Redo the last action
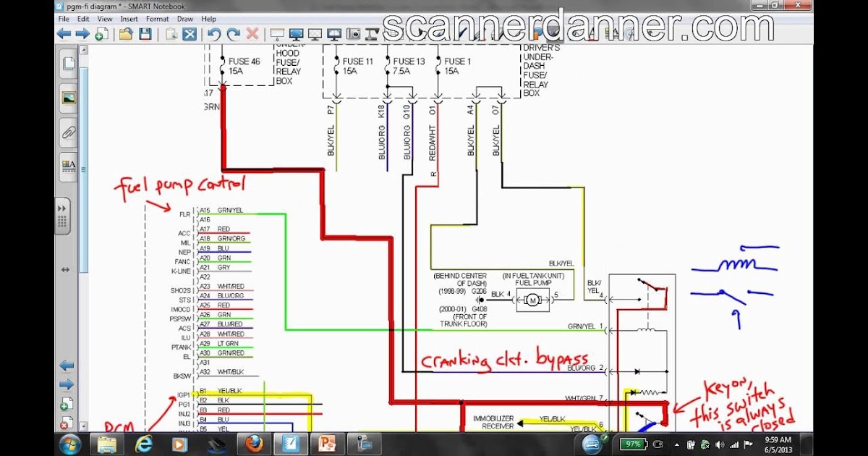Screen dimensions: 868x456 point(233,34)
